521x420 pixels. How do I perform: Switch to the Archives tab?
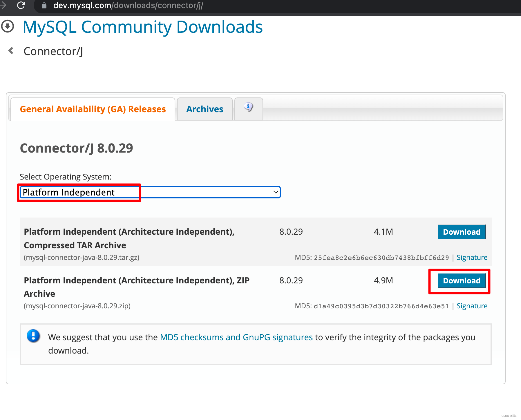(205, 109)
